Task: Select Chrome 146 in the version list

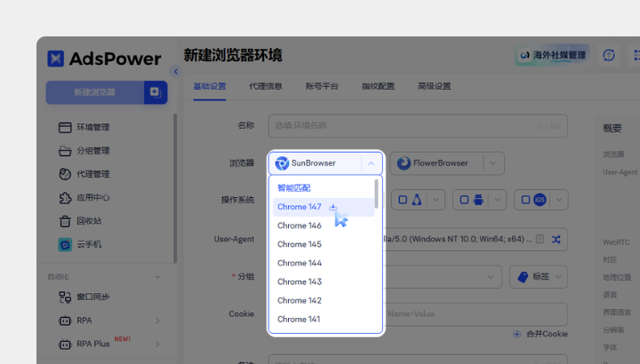Action: pos(324,226)
